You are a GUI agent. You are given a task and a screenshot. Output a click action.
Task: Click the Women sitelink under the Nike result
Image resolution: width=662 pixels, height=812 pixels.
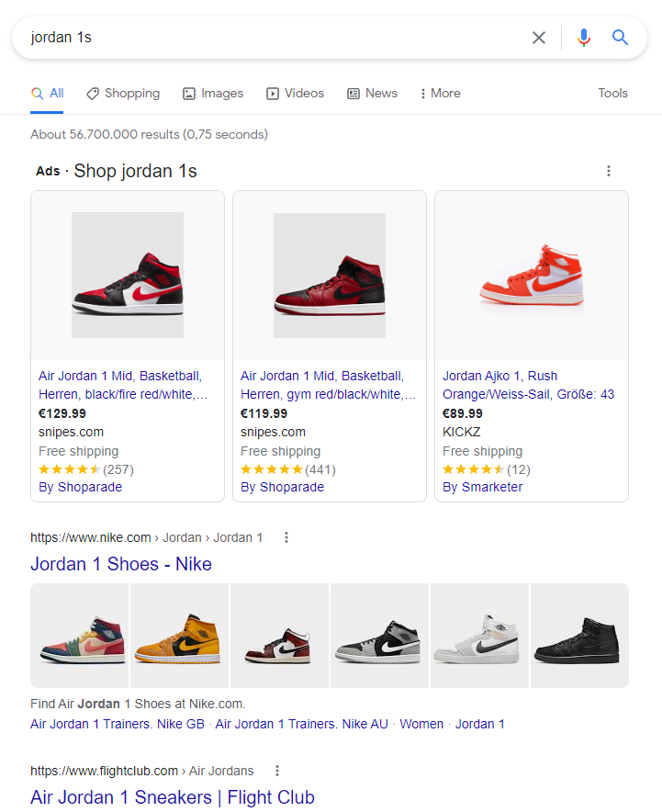coord(421,724)
